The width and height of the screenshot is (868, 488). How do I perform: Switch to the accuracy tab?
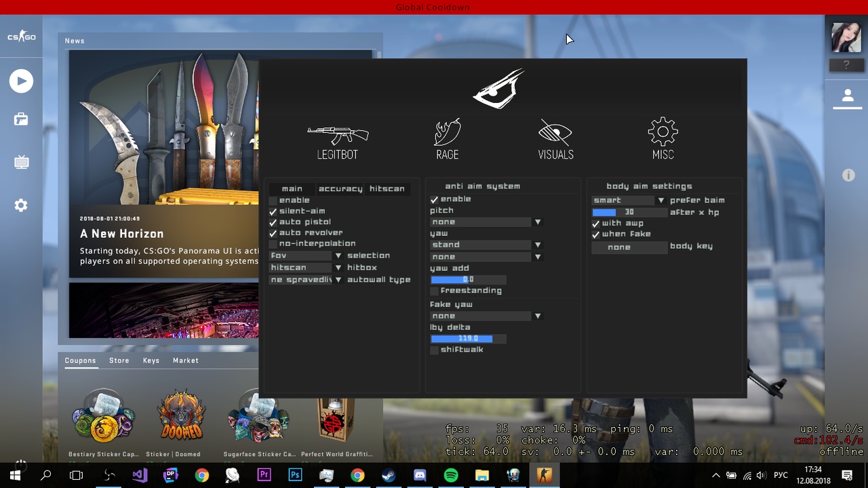tap(340, 189)
